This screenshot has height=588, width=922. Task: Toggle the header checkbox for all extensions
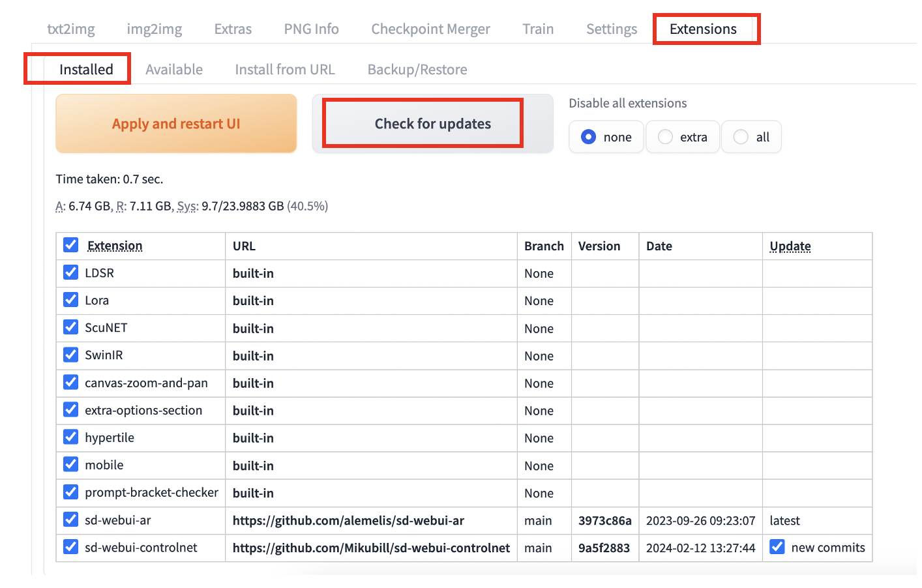click(70, 245)
